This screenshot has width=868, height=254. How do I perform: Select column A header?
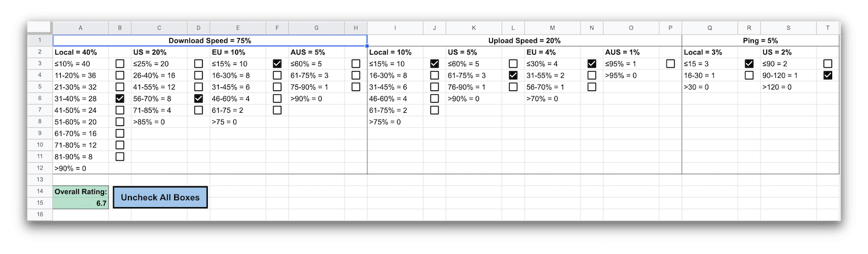point(80,28)
